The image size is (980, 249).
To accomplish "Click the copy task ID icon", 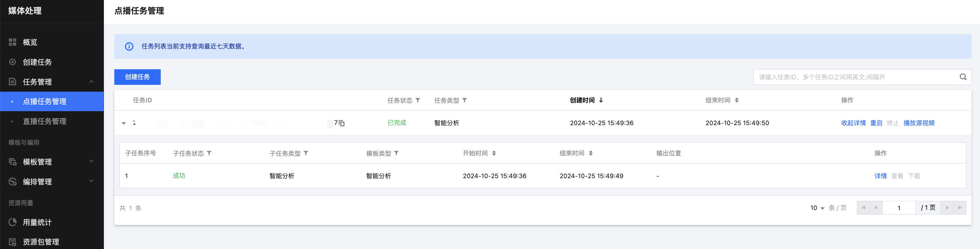I will tap(342, 123).
